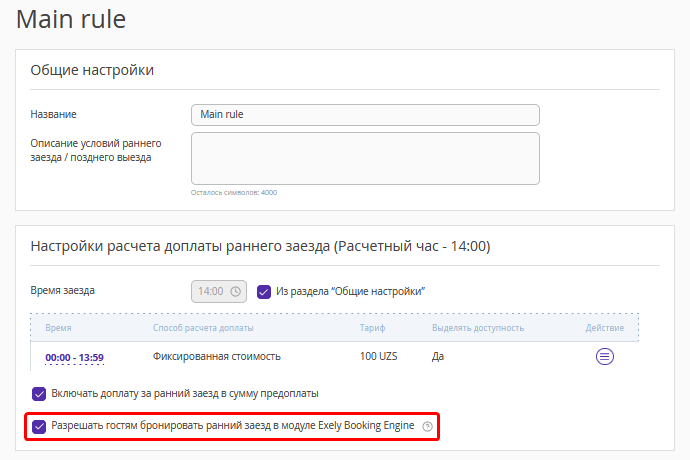
Task: Click the "Да" availability value in the row
Action: (438, 357)
